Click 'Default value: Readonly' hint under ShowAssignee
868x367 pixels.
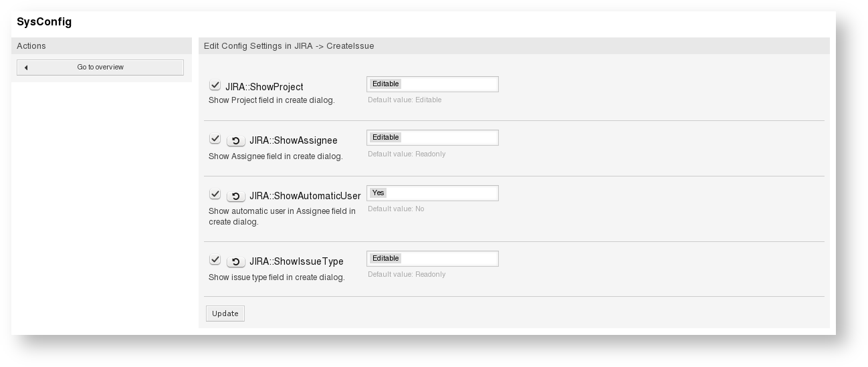(x=407, y=154)
